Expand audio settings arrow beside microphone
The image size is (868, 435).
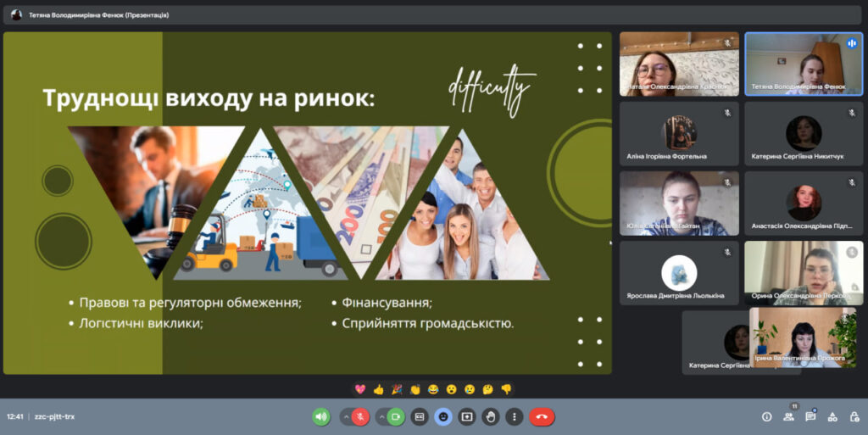click(x=346, y=416)
